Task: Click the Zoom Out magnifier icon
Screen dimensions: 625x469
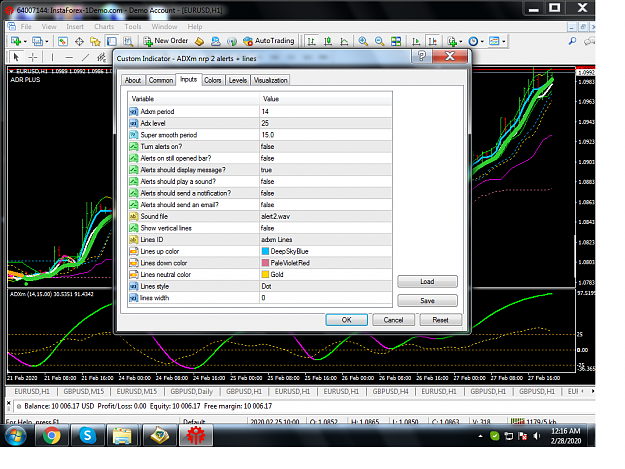Action: pos(379,41)
